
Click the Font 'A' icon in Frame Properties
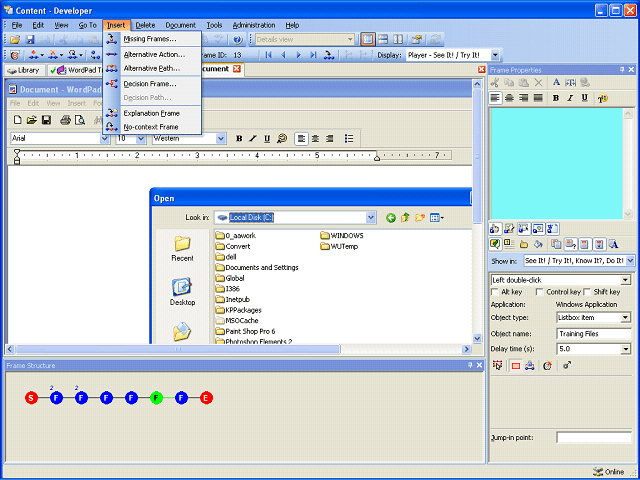click(x=556, y=82)
